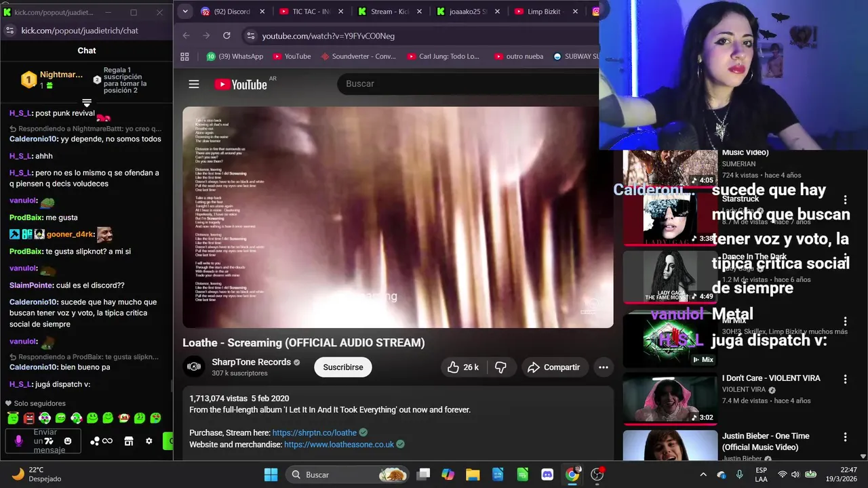Click the purple microphone icon in chat

tap(18, 441)
